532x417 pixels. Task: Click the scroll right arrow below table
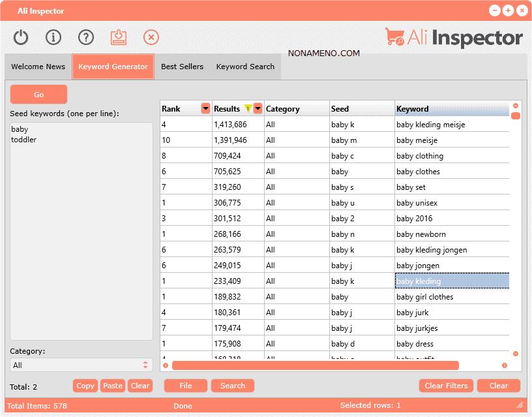point(504,365)
